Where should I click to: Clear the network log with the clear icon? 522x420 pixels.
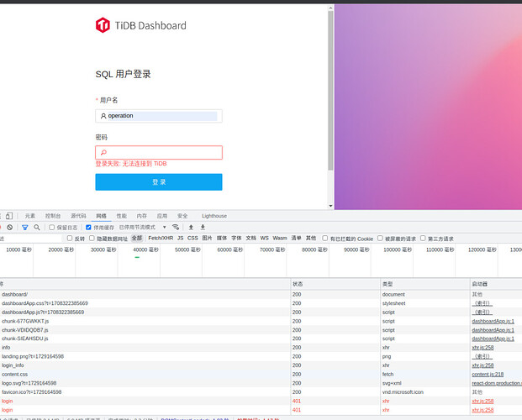[x=10, y=228]
